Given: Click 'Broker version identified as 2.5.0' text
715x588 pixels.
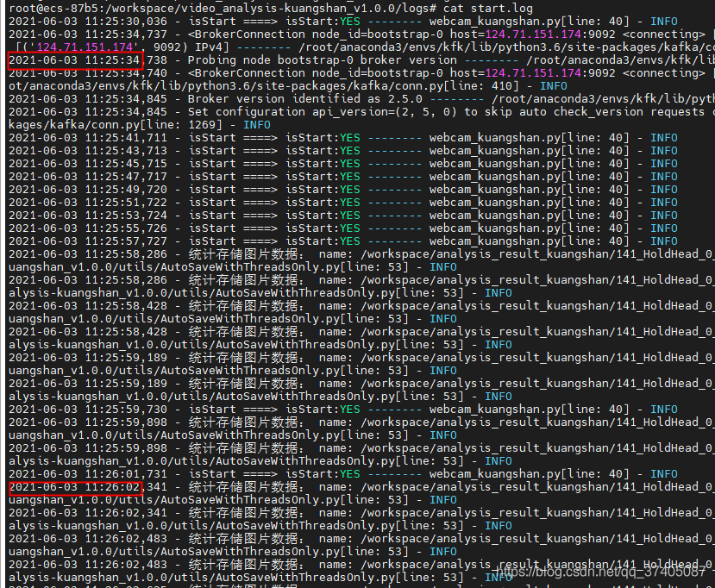Looking at the screenshot, I should (x=305, y=99).
